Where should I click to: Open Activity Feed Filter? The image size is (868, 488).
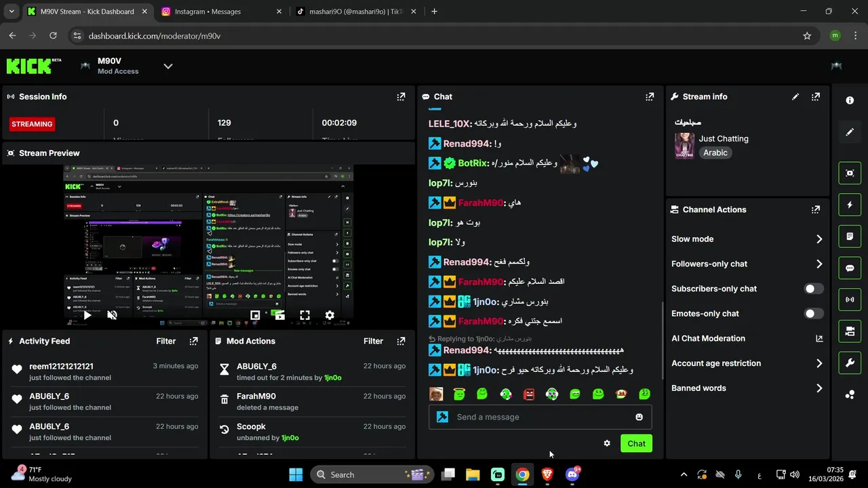166,341
